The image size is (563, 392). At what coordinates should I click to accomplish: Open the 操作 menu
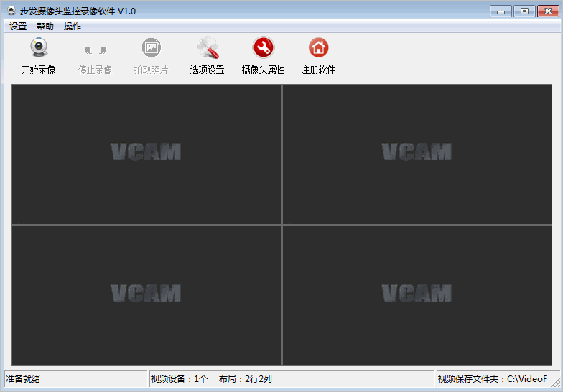tap(73, 26)
